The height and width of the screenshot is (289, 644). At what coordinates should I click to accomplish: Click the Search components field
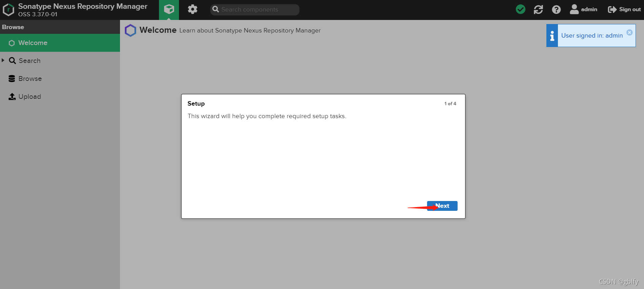[255, 9]
